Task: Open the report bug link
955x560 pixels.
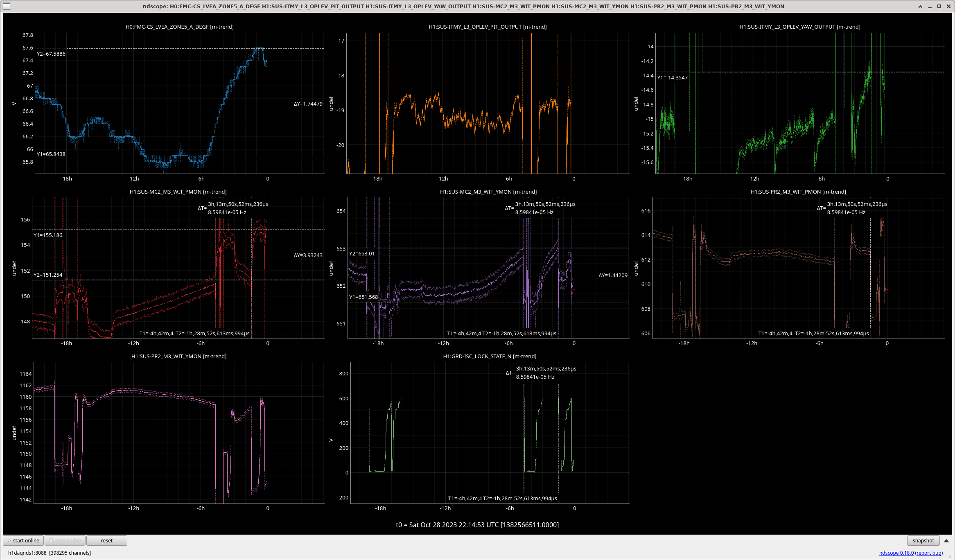Action: coord(929,553)
